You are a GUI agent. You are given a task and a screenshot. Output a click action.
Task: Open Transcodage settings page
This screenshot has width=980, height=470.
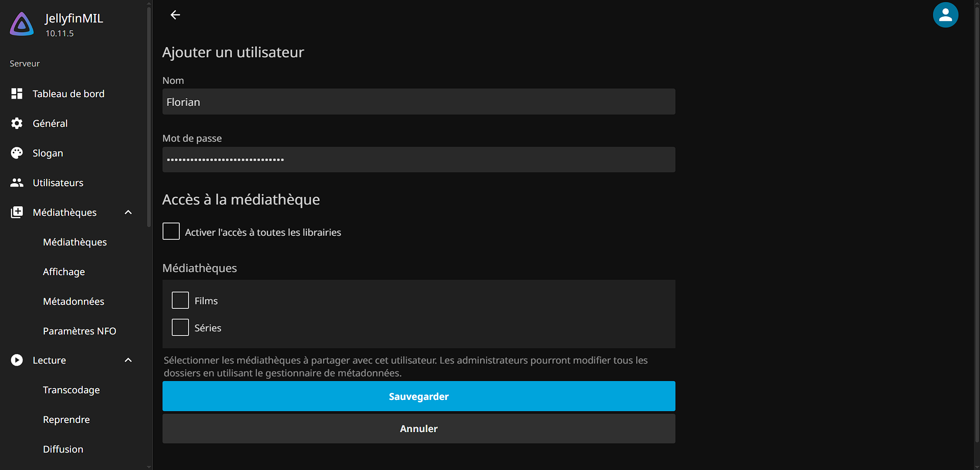(x=71, y=390)
